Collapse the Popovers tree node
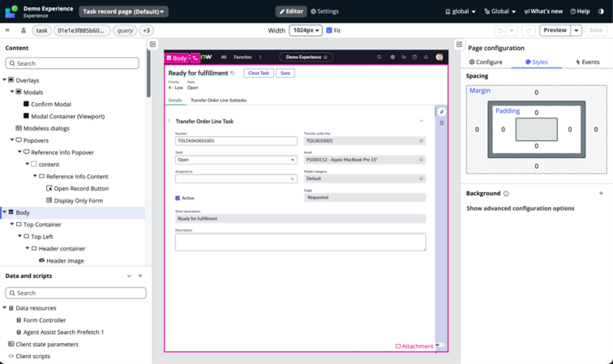 [x=12, y=140]
